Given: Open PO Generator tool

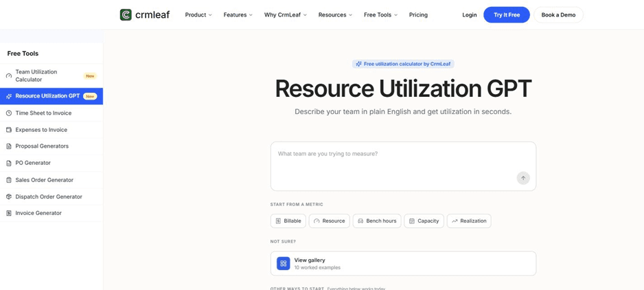Looking at the screenshot, I should 51,163.
